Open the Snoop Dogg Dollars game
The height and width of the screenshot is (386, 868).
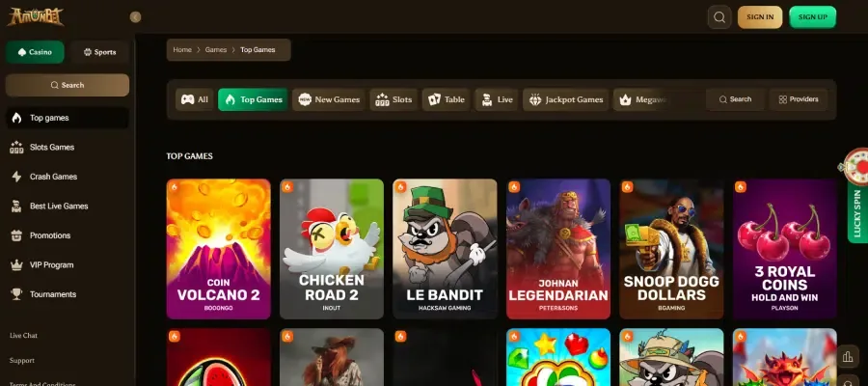point(671,249)
